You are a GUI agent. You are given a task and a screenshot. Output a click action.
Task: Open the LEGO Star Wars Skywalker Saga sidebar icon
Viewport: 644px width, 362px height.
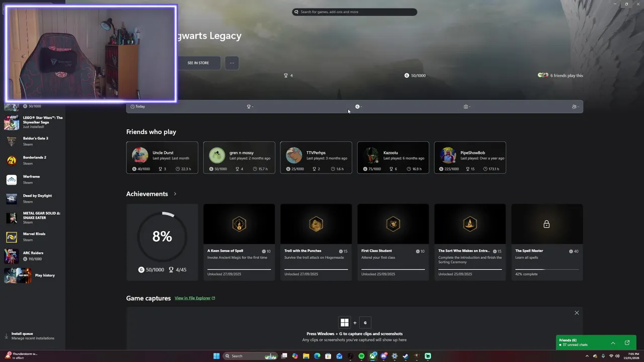[x=12, y=122]
